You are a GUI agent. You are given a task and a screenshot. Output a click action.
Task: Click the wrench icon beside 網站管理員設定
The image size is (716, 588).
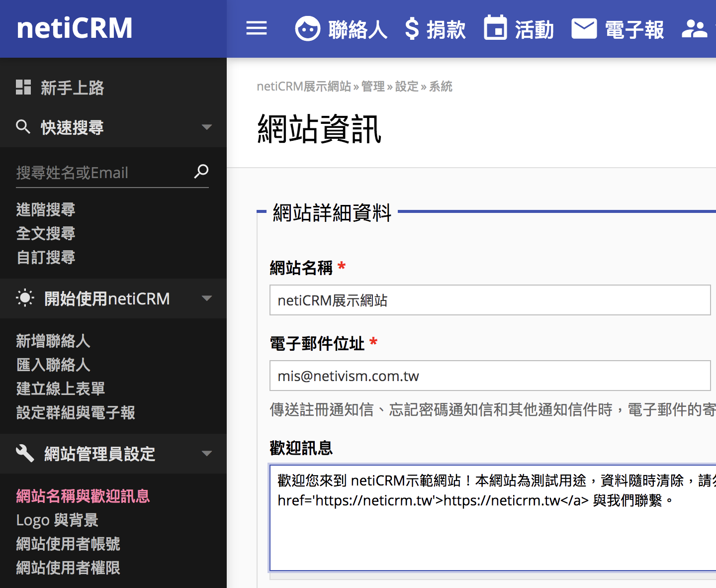pyautogui.click(x=24, y=454)
